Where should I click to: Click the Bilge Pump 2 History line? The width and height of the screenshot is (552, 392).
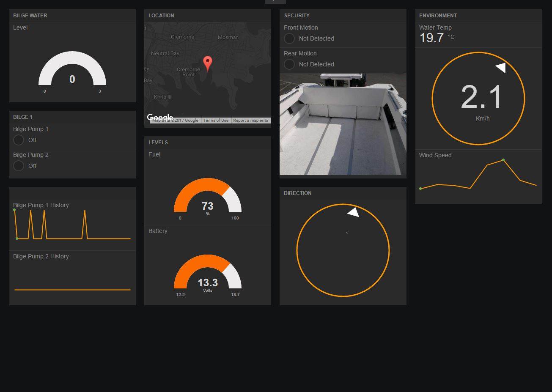pyautogui.click(x=72, y=290)
